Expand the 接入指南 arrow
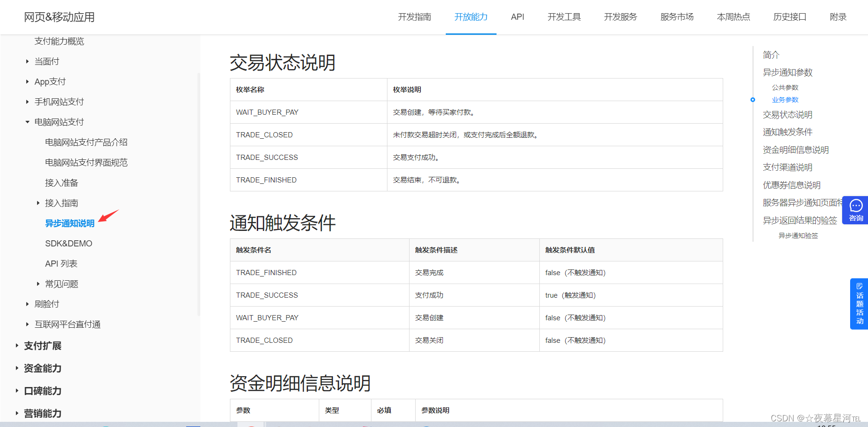868x427 pixels. tap(38, 203)
